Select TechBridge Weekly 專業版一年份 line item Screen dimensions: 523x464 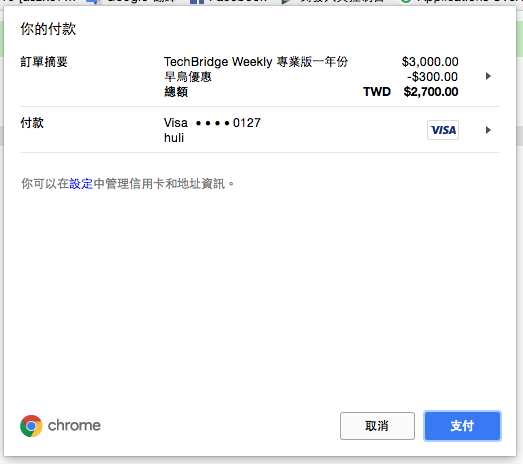(x=256, y=62)
